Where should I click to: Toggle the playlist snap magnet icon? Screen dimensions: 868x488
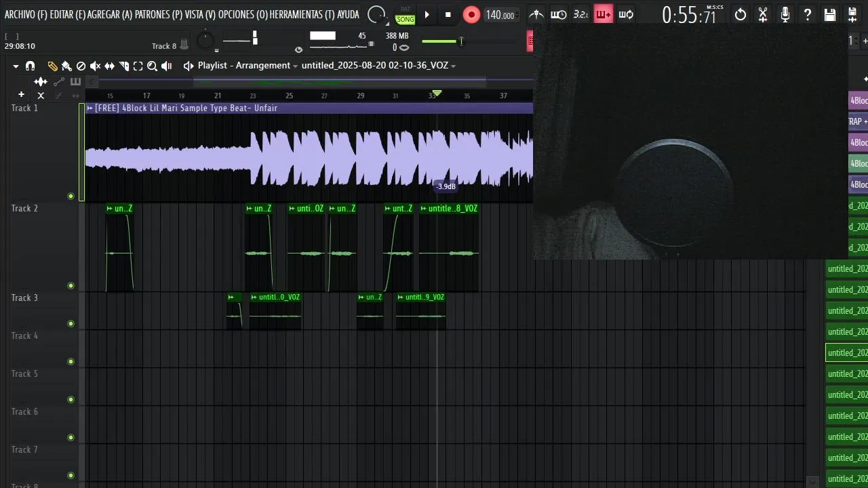30,66
